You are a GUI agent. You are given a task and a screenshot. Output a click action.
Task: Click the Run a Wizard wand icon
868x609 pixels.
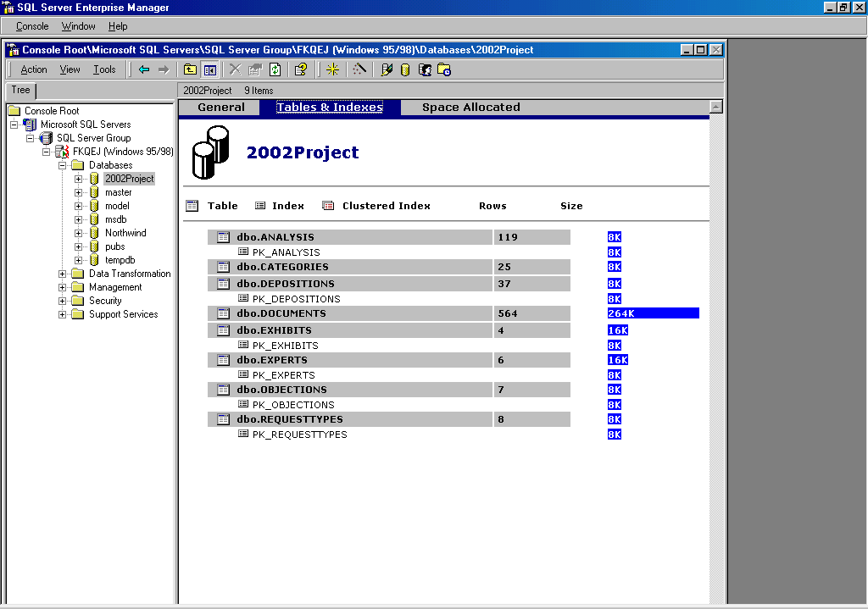[x=359, y=69]
